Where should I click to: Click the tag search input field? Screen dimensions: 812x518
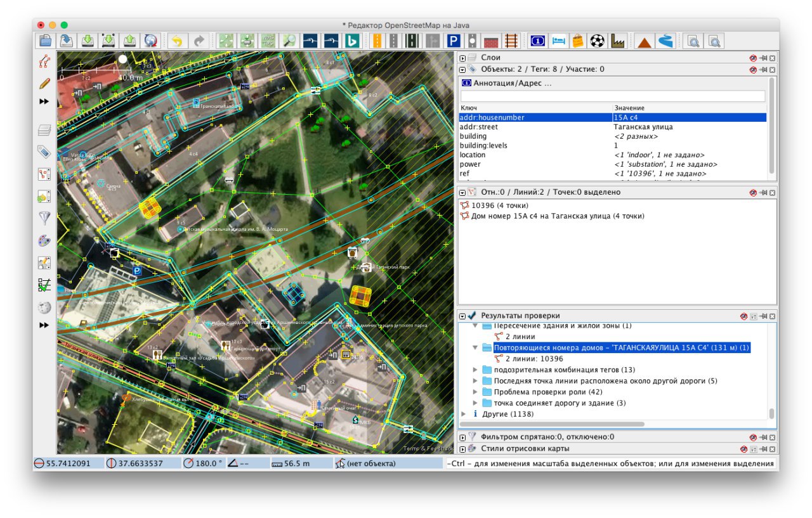(613, 96)
